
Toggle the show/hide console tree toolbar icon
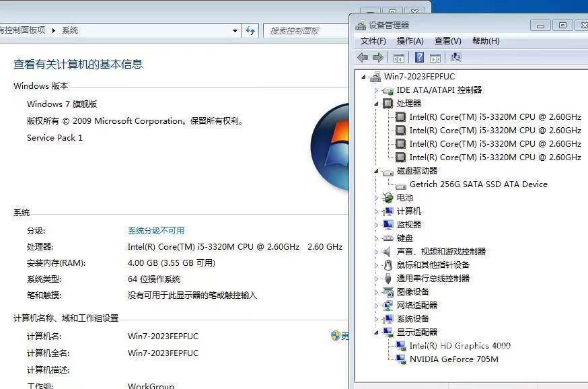pos(399,58)
